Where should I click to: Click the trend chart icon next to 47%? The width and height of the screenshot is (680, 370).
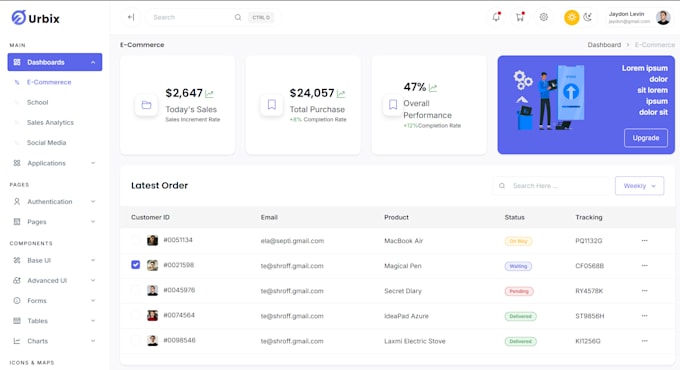pos(433,88)
